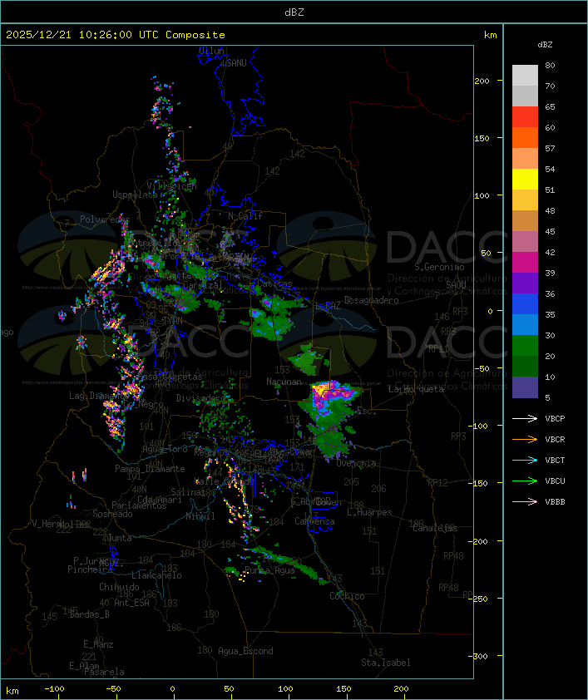Click the 5 value at the legend bottom

pyautogui.click(x=547, y=397)
